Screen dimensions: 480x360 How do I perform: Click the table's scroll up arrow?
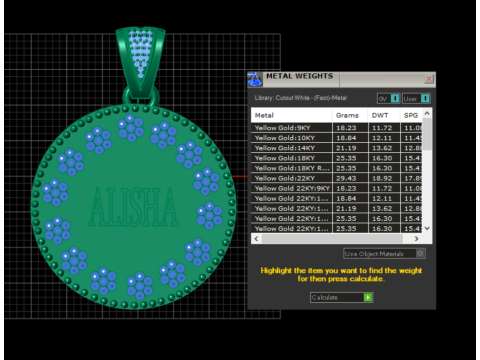[427, 113]
